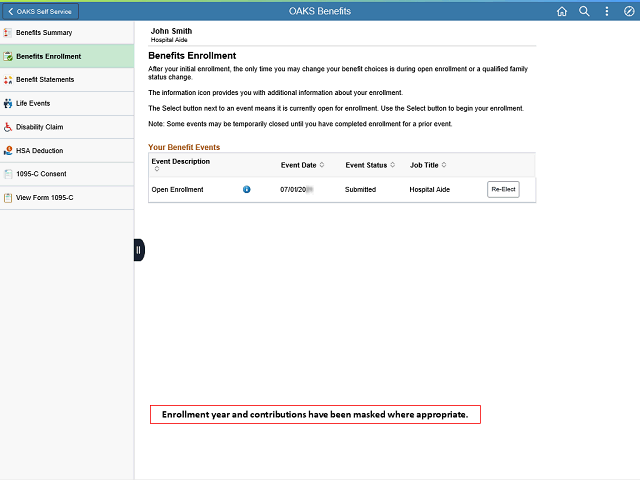Select Benefits Enrollment menu item

67,56
